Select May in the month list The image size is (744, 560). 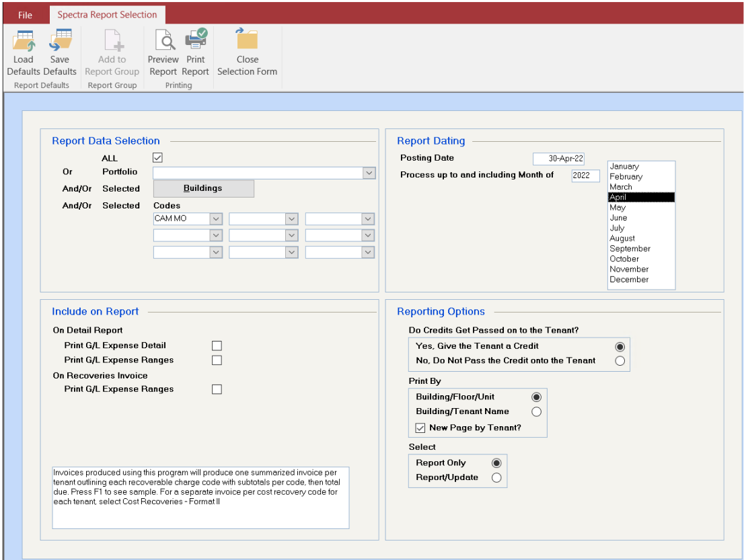click(x=641, y=208)
